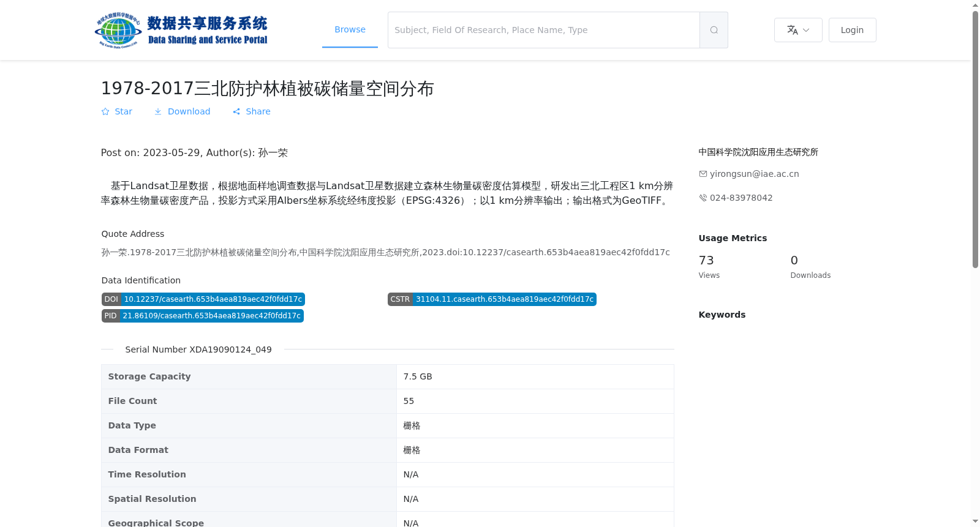Focus the subject search input field
Viewport: 980px width, 527px height.
point(544,30)
